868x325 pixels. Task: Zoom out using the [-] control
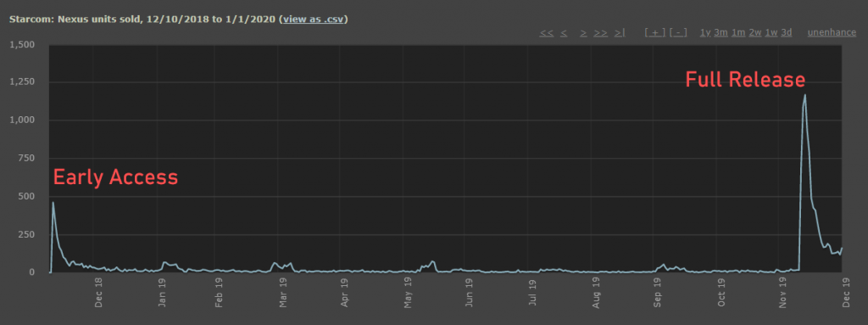point(678,33)
